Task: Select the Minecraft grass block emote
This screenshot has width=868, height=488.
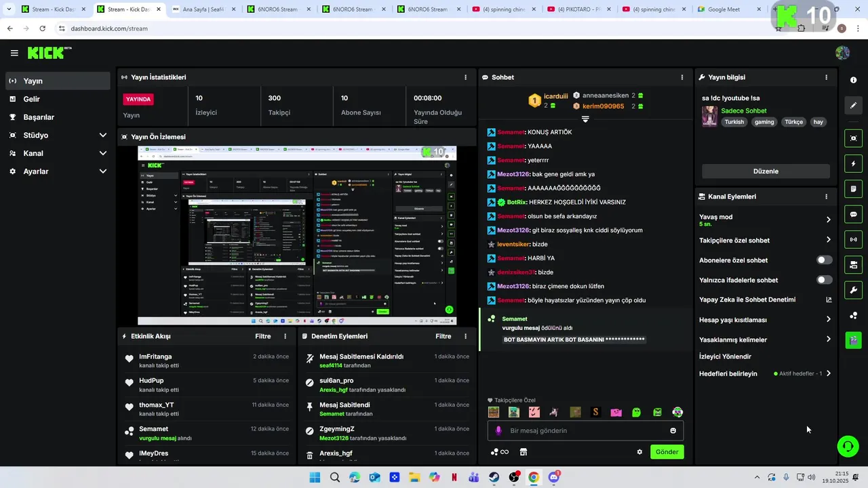Action: (494, 412)
